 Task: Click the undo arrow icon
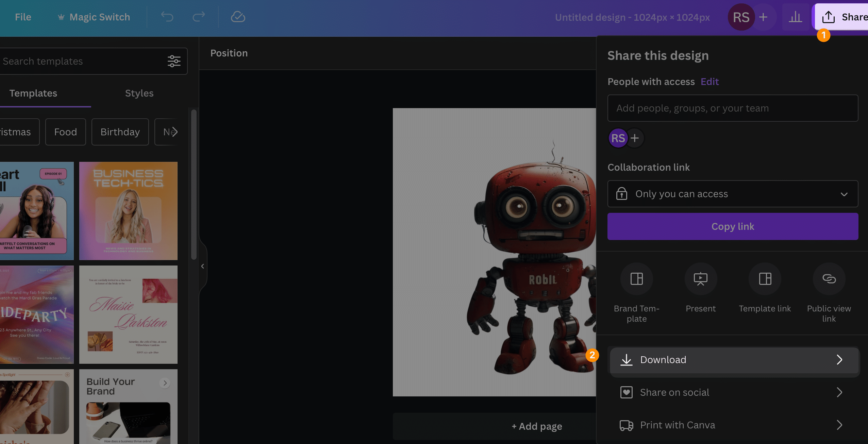[x=168, y=16]
